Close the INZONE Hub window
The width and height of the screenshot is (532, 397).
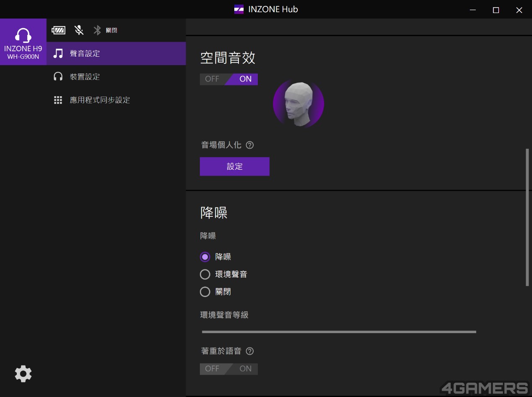[519, 10]
